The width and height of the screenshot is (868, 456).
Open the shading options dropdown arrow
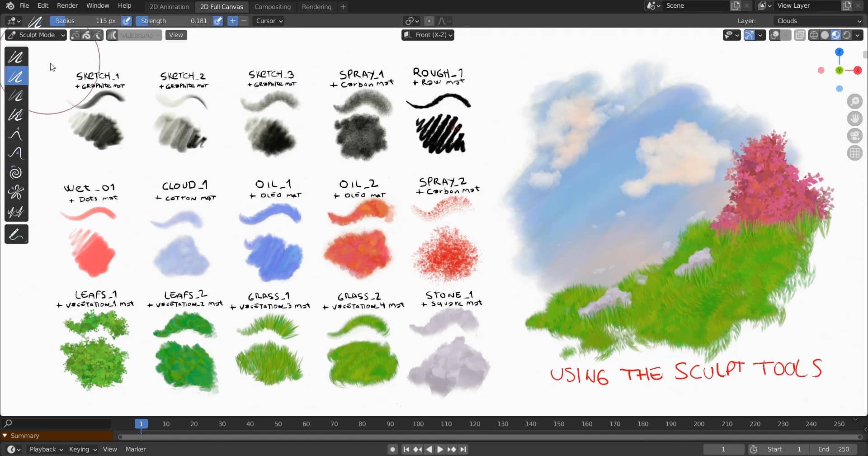click(x=858, y=35)
